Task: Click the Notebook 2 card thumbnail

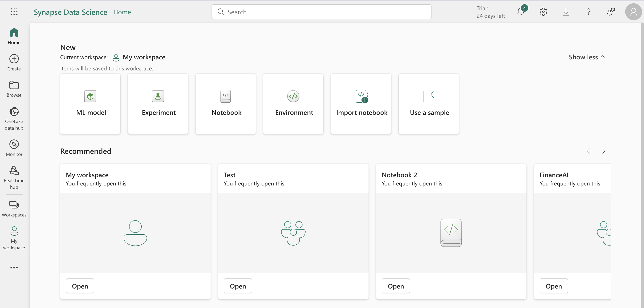Action: pos(451,233)
